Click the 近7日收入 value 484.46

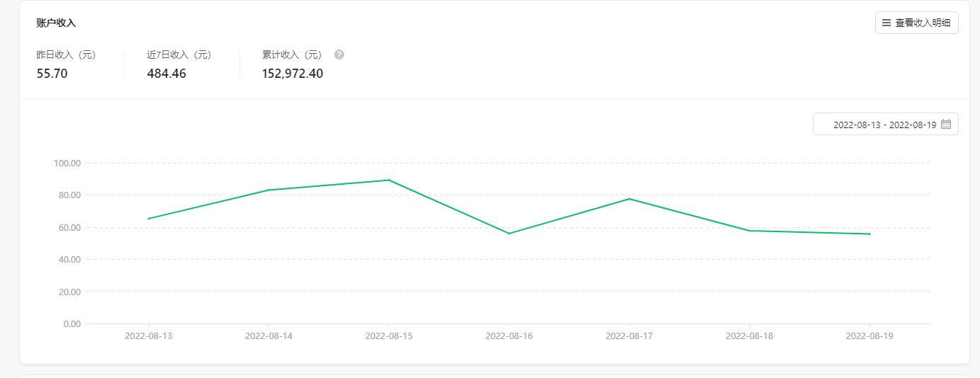[x=166, y=74]
